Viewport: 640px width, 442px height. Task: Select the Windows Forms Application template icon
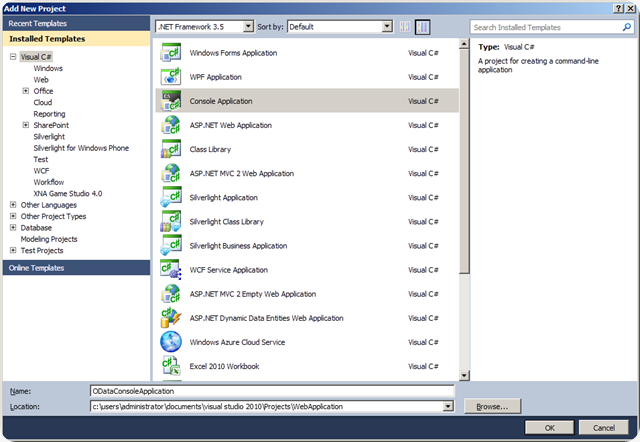pos(170,53)
